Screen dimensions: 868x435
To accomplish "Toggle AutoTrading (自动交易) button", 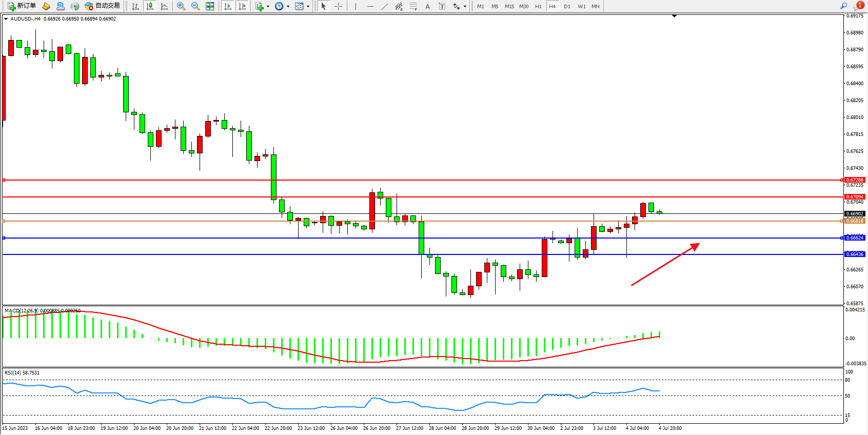I will pos(102,6).
